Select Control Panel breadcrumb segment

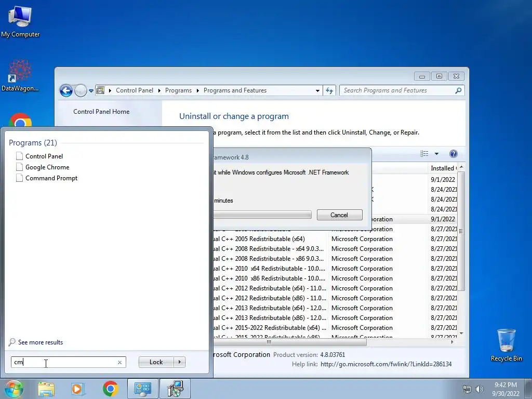[x=135, y=90]
